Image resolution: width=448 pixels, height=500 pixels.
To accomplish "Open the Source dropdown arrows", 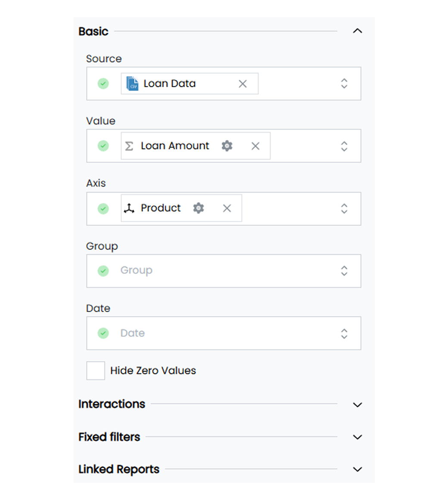I will pyautogui.click(x=344, y=84).
